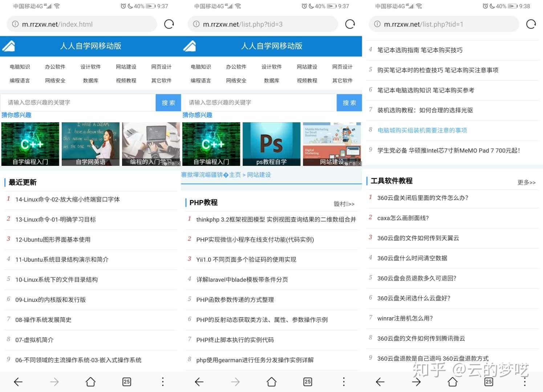Open the browser three-dot menu
543x392 pixels.
[x=162, y=382]
